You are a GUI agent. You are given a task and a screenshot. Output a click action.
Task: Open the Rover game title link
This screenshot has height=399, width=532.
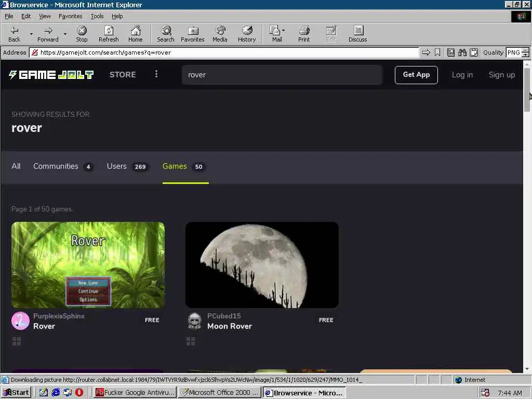click(44, 326)
